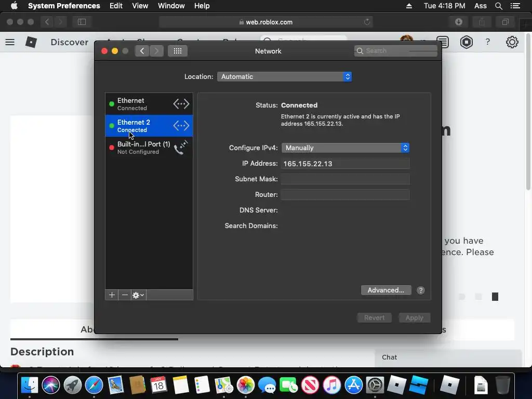Open the Help menu
The width and height of the screenshot is (532, 399).
pos(202,6)
